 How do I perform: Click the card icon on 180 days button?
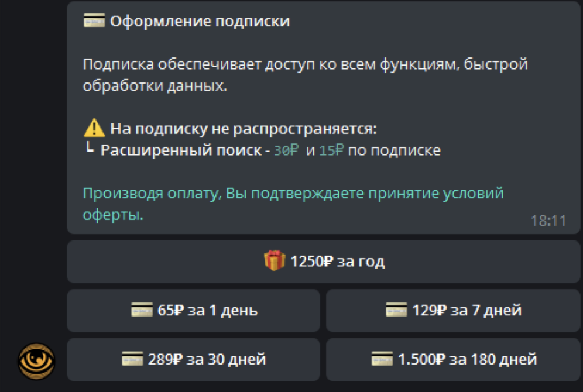382,359
